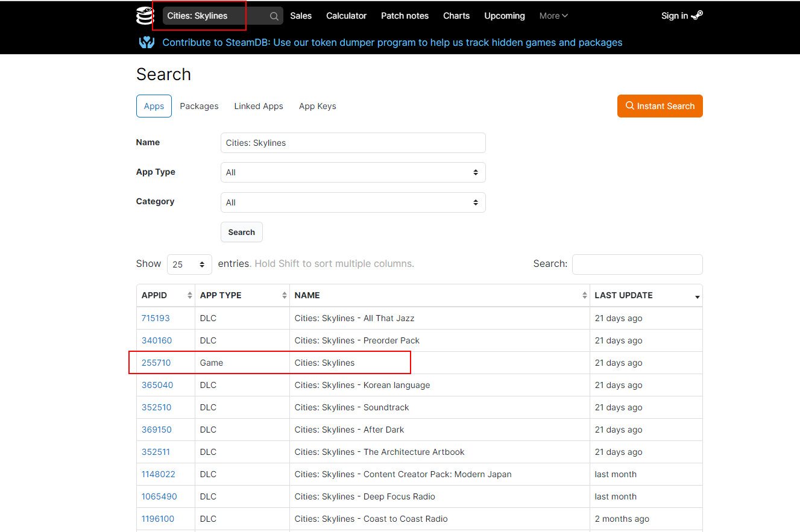Click the 'Search' page heading
The width and height of the screenshot is (800, 532).
tap(163, 74)
